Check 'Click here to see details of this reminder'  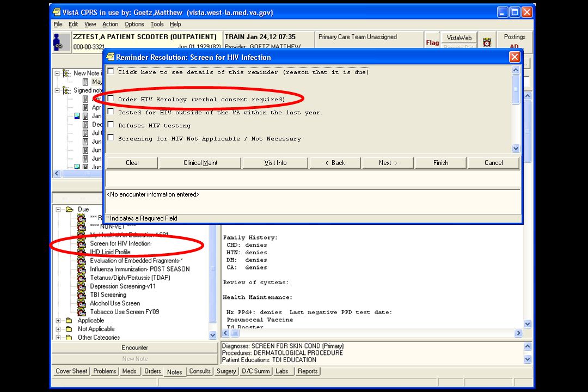click(111, 71)
